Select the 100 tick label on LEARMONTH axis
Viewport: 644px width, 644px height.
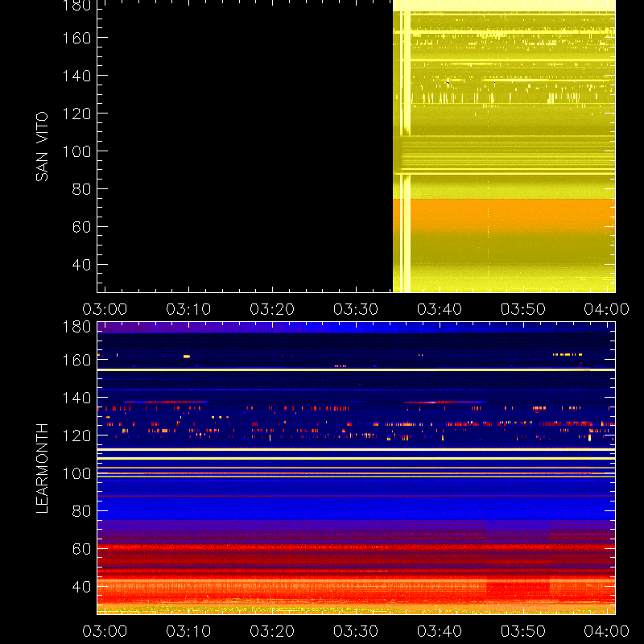[x=76, y=473]
